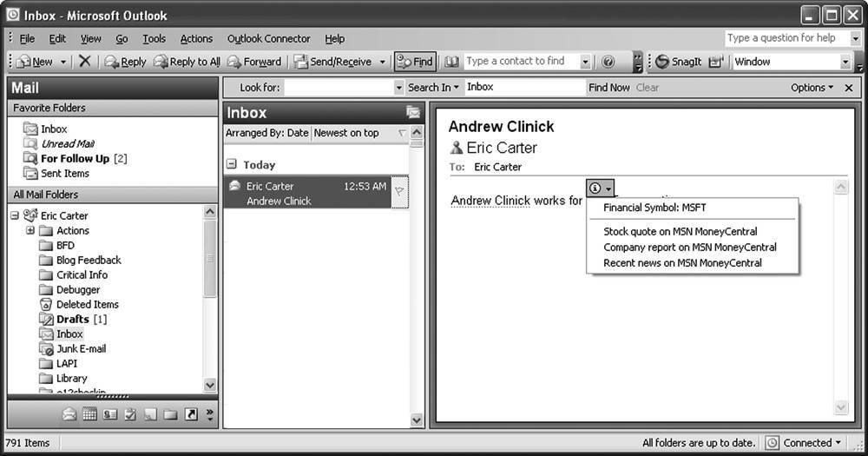Click Reply to All in the toolbar
This screenshot has width=868, height=456.
click(x=187, y=62)
